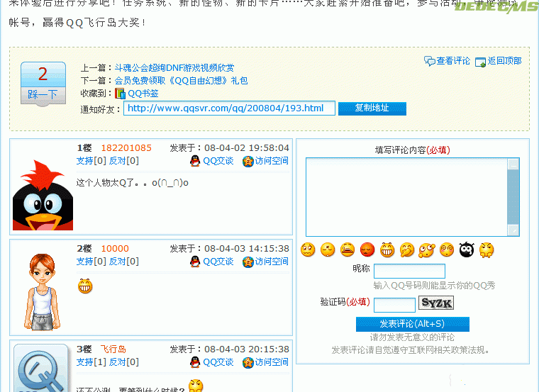Open previous article 斗魂公会超绚DNF游戏视频欣赏

174,67
